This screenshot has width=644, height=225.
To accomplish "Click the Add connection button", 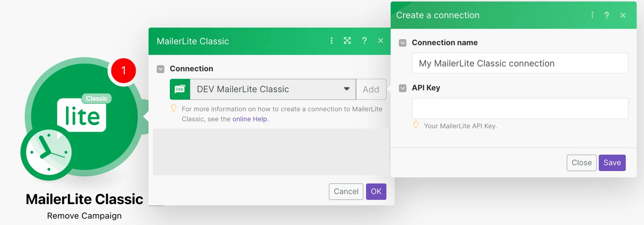I will tap(371, 89).
